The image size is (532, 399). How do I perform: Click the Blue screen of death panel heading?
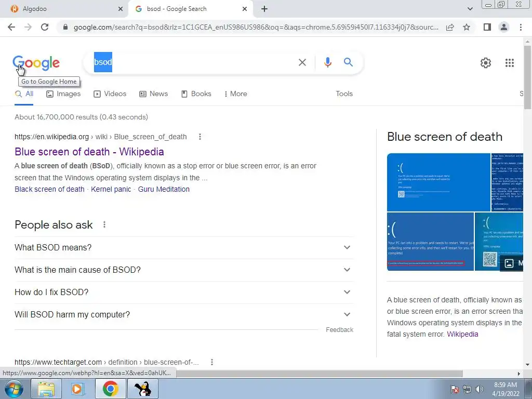click(x=445, y=137)
